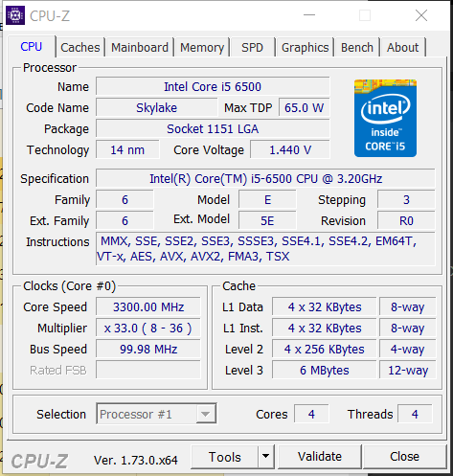This screenshot has width=453, height=476.
Task: Click the Threads count field 4
Action: click(415, 414)
